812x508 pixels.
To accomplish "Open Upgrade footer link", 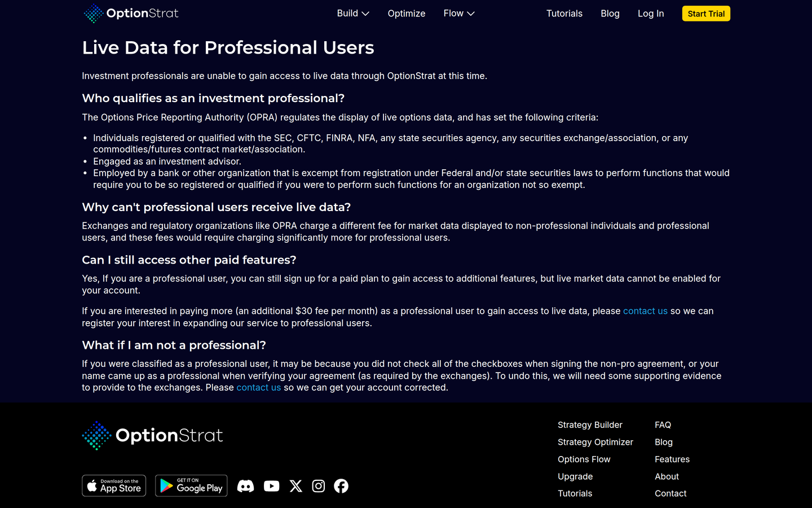I will [575, 476].
